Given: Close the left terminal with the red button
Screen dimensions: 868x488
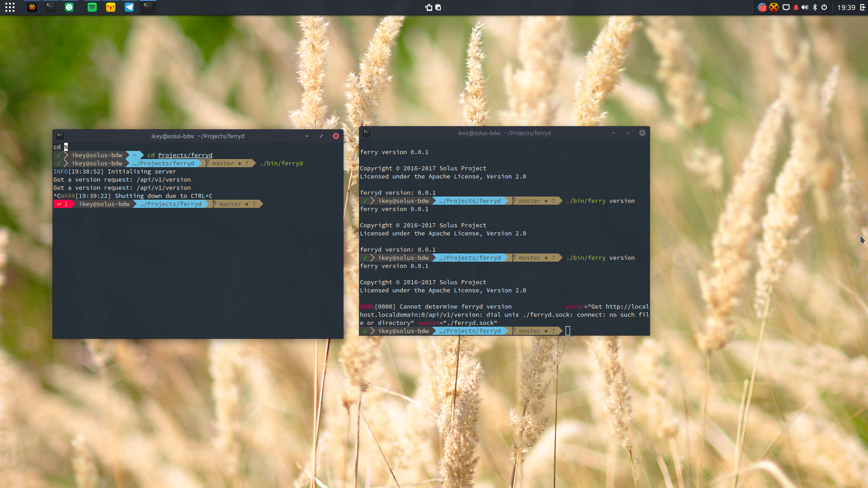Looking at the screenshot, I should tap(336, 136).
